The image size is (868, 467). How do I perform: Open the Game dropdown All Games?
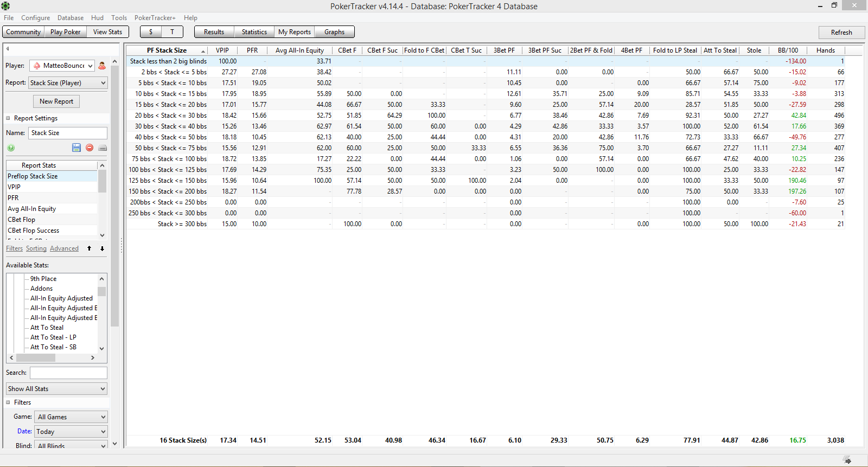tap(71, 417)
